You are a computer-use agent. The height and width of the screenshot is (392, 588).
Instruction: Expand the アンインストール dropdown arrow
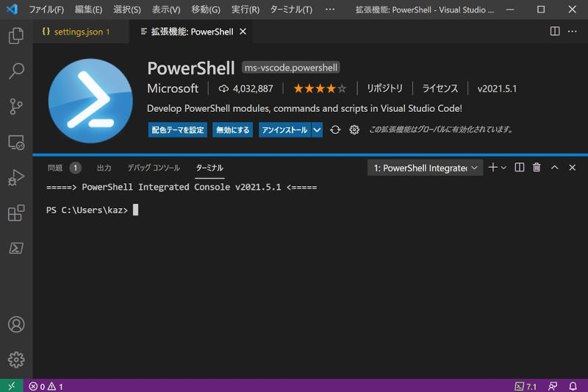318,129
